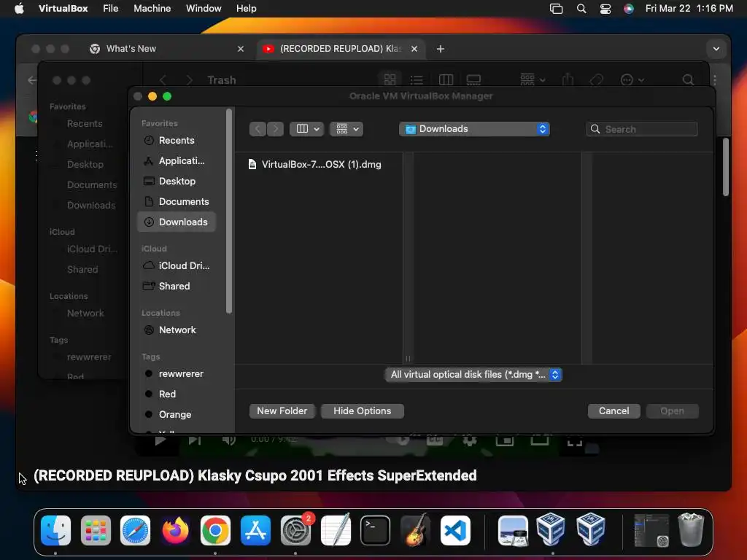Viewport: 747px width, 560px height.
Task: Select Desktop in dialog sidebar
Action: (177, 182)
